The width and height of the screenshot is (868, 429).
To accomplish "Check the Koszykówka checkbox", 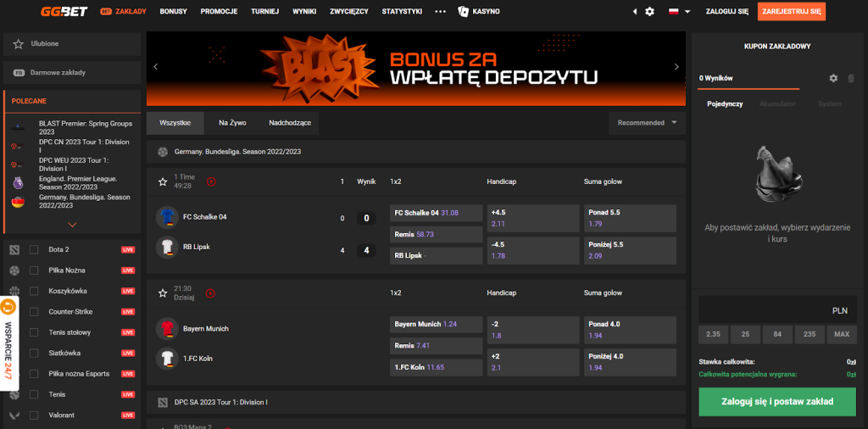I will coord(34,291).
